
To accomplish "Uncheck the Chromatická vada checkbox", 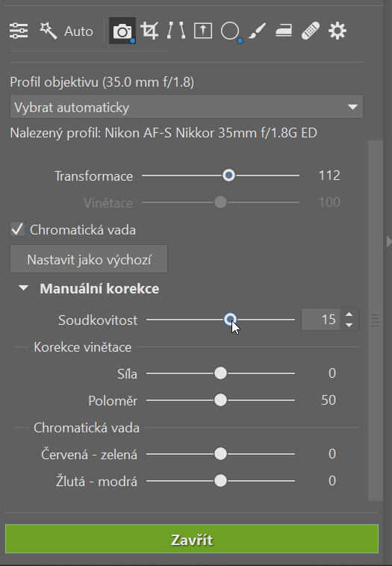I will 17,229.
